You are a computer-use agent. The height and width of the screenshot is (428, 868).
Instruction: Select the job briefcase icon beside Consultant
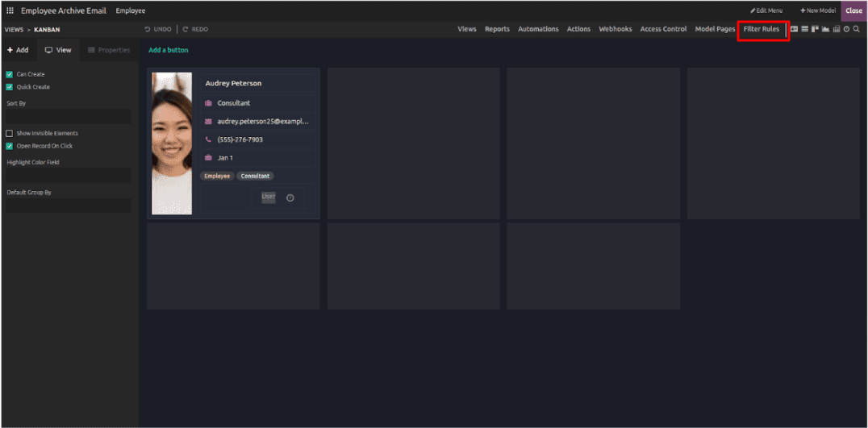(x=208, y=103)
